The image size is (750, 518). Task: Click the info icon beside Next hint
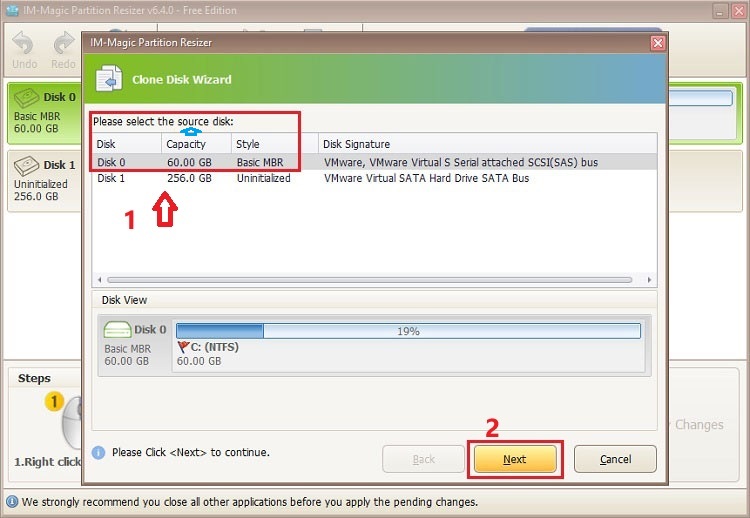[98, 452]
